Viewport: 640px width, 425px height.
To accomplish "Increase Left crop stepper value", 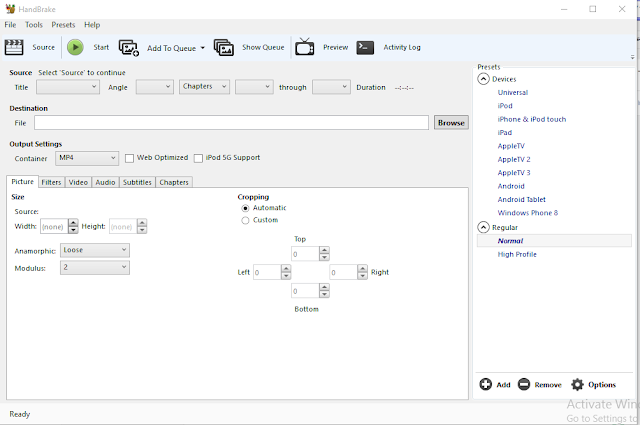I will [286, 269].
